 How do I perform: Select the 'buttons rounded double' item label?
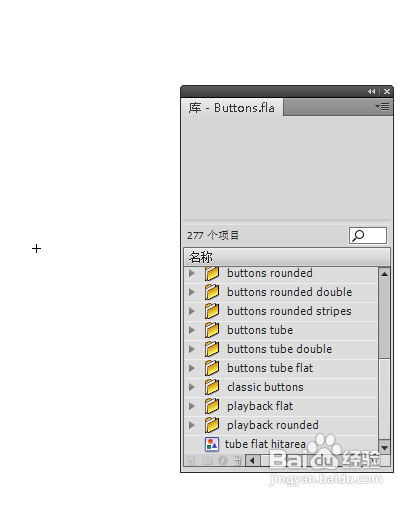coord(290,292)
